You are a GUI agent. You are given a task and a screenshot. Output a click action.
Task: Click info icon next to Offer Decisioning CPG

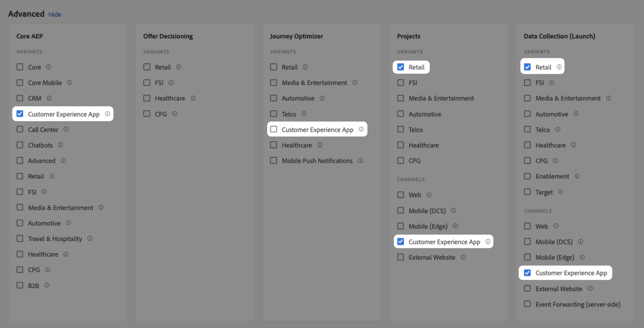click(175, 114)
